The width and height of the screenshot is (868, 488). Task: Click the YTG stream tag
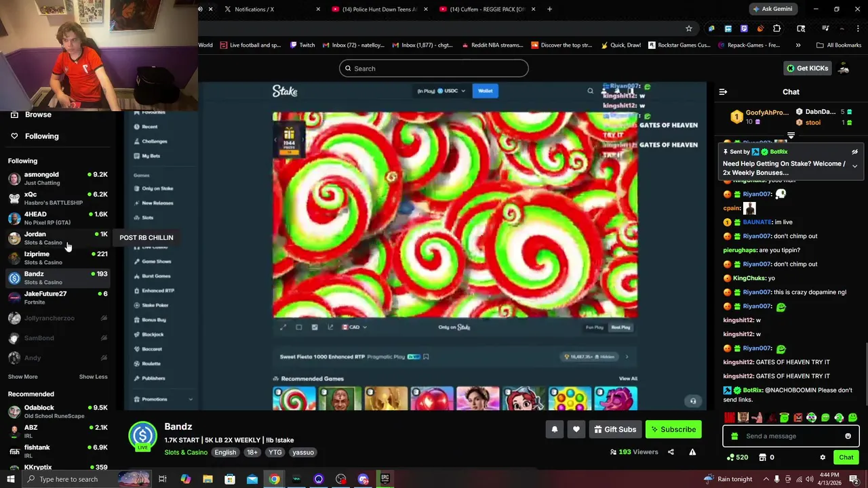click(x=275, y=453)
